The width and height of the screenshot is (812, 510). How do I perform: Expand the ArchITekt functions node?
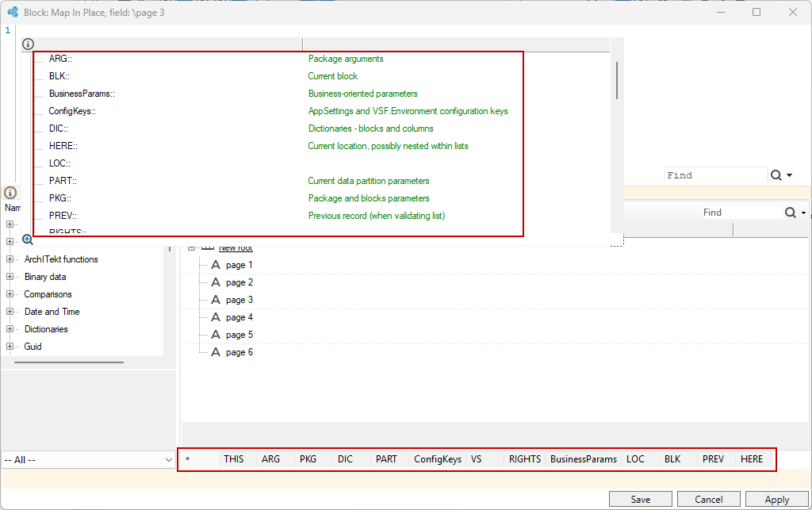tap(10, 259)
